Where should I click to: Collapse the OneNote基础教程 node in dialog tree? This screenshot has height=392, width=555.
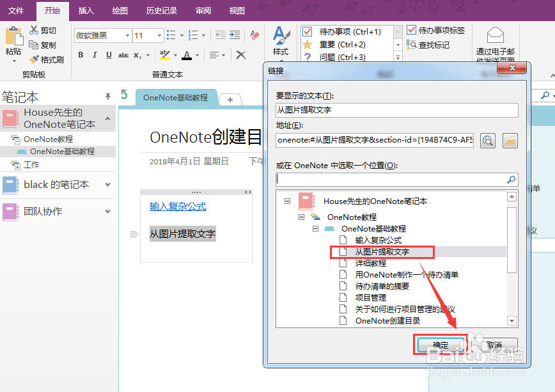point(315,228)
